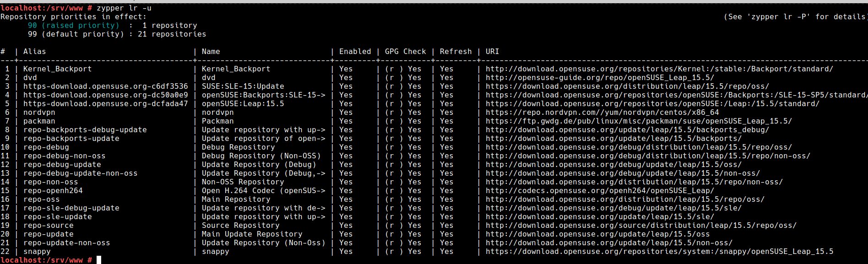Image resolution: width=868 pixels, height=264 pixels.
Task: Click the opensuse-guide.org dvd URI
Action: point(600,78)
